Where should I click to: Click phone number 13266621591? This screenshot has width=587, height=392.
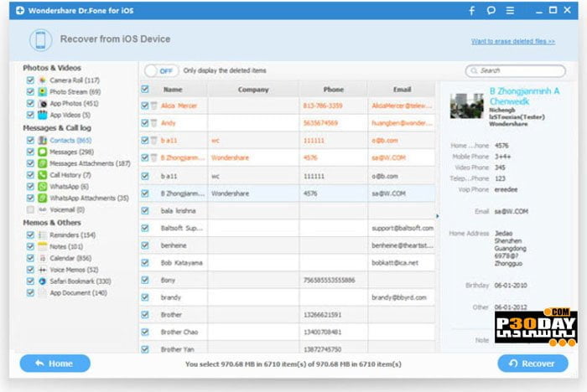[322, 315]
